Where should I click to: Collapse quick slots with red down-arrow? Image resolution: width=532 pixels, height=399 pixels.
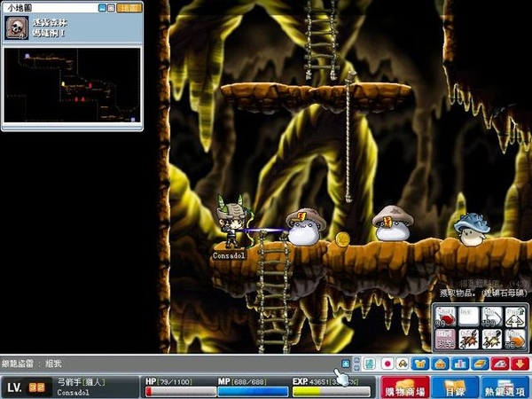click(x=520, y=364)
